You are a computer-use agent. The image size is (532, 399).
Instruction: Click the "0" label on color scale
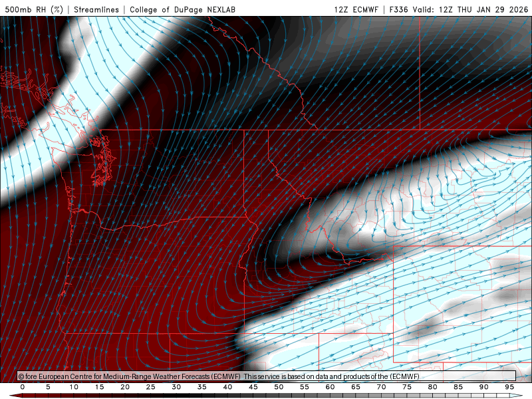[23, 387]
